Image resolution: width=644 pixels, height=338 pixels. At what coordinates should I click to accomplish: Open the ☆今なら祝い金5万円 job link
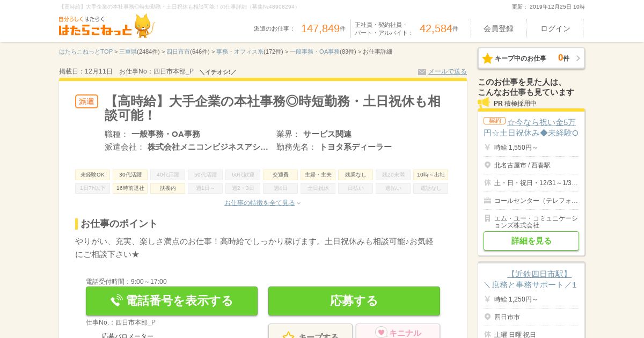[531, 127]
